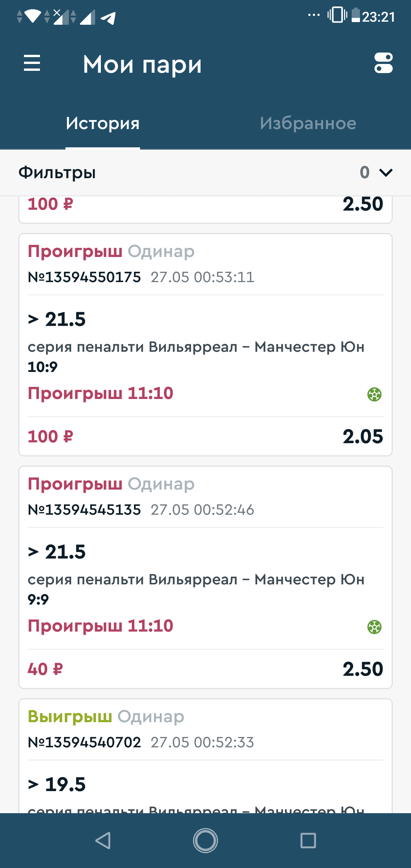The image size is (411, 868).
Task: Open bet number №13594550175
Action: (84, 277)
